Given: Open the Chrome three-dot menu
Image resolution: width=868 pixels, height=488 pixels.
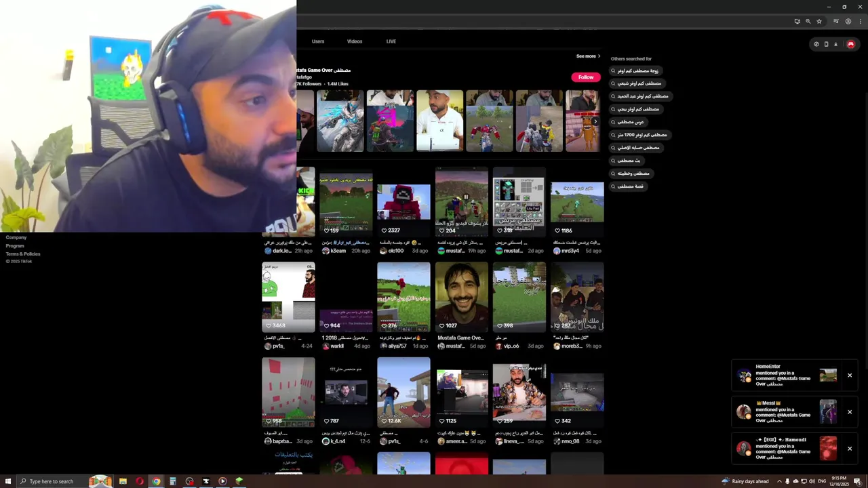Looking at the screenshot, I should pyautogui.click(x=860, y=21).
